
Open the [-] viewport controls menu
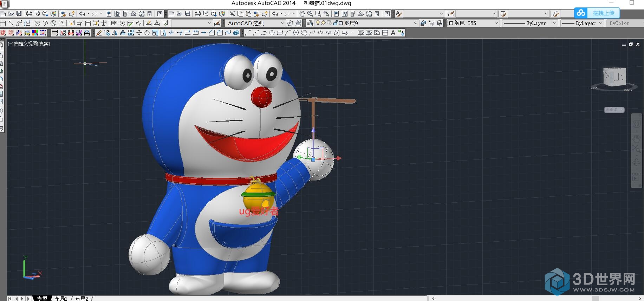11,44
